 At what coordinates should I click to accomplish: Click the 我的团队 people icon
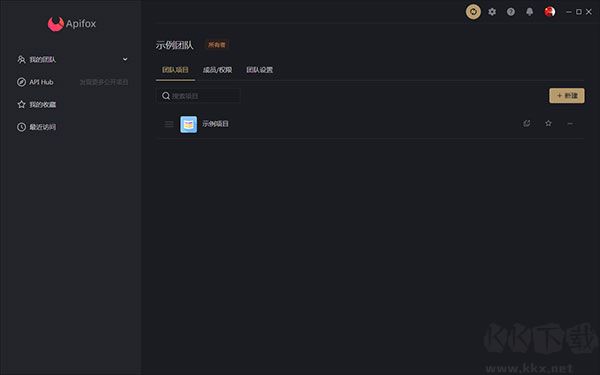coord(21,60)
